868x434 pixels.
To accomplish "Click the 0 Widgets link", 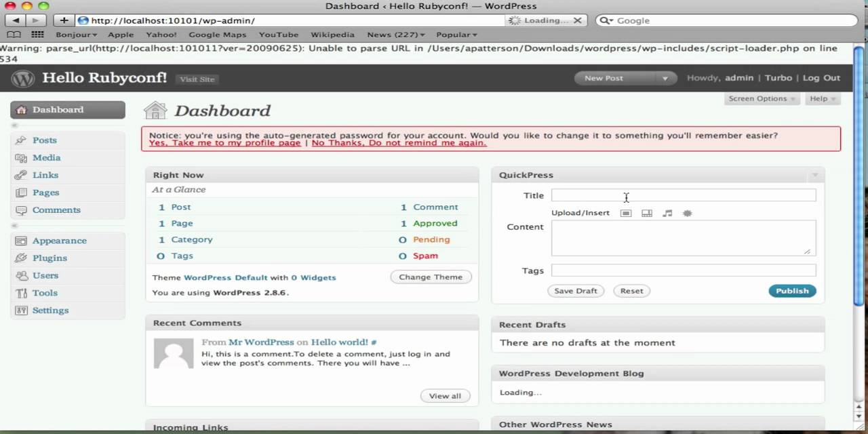I will 313,277.
